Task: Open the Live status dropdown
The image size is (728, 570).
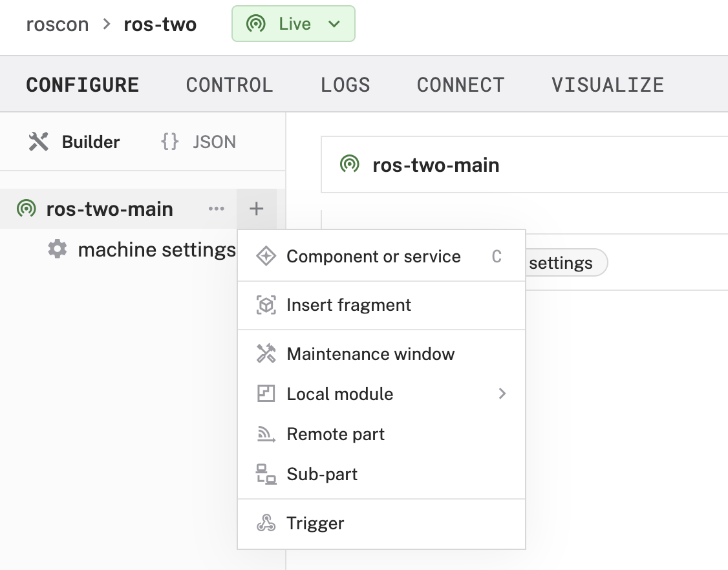Action: (x=294, y=24)
